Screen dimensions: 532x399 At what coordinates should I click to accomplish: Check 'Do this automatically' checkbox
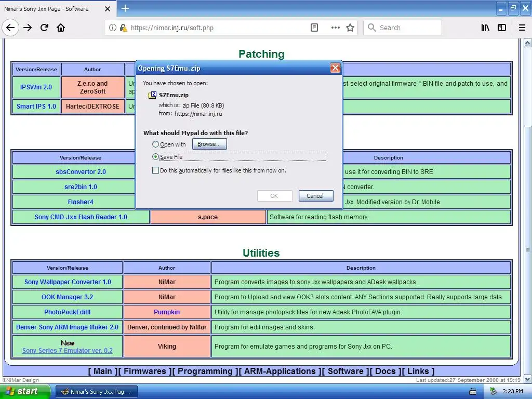pos(155,170)
